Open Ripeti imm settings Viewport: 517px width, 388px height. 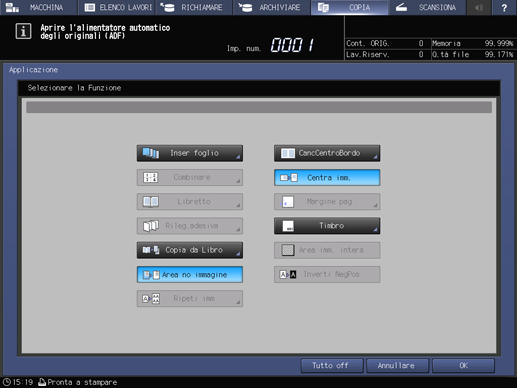pos(190,299)
